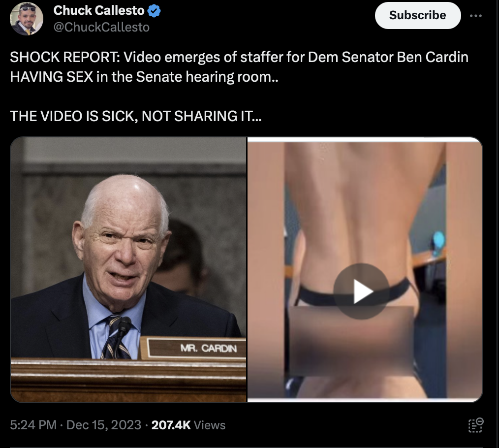Subscribe to Chuck Callesto
The height and width of the screenshot is (448, 499).
pyautogui.click(x=417, y=15)
